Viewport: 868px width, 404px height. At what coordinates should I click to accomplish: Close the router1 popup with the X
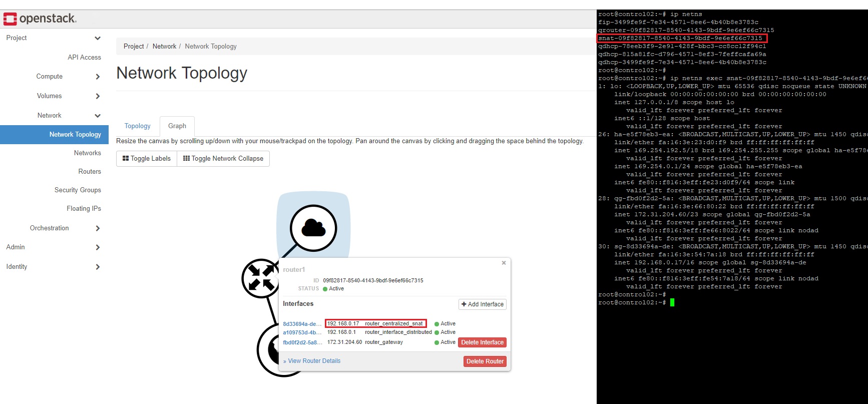504,263
